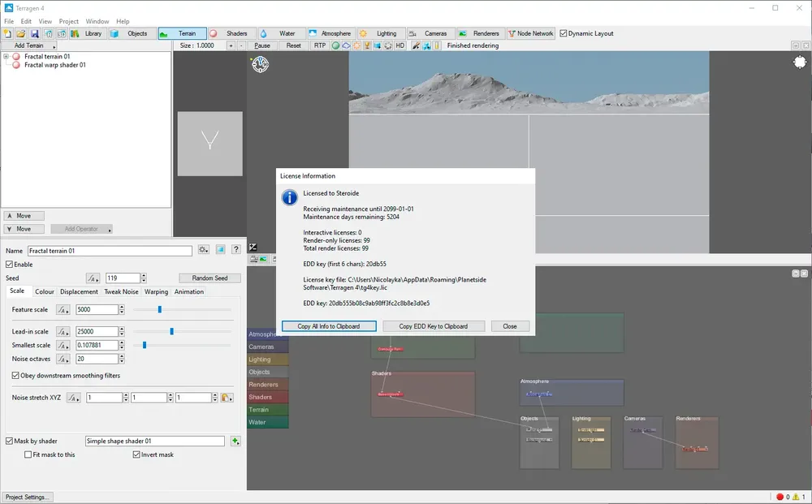
Task: Select Fractal warp shader 01 in list
Action: [55, 65]
